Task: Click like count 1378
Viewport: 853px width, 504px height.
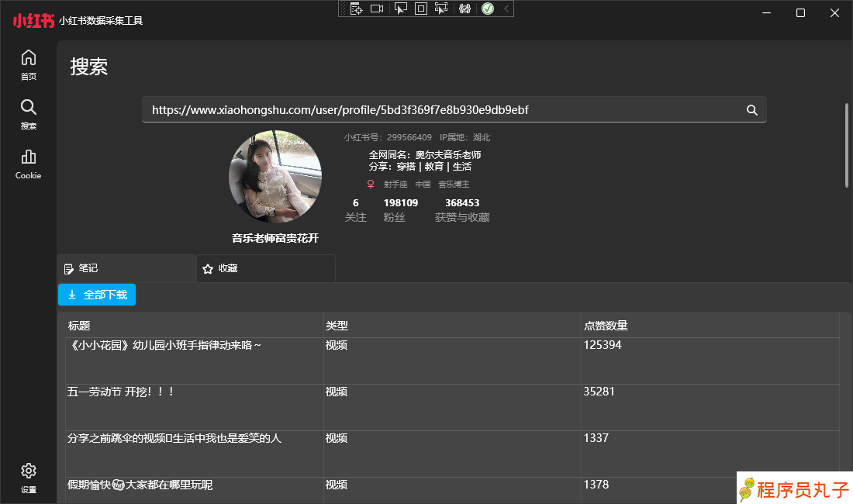Action: click(596, 485)
